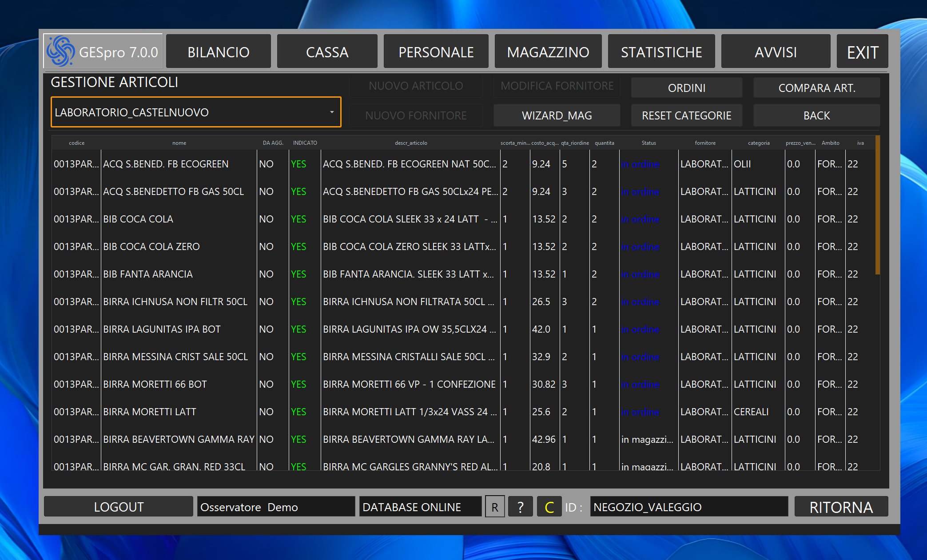Click the 30.82 cost cell
This screenshot has height=560, width=927.
click(x=545, y=384)
